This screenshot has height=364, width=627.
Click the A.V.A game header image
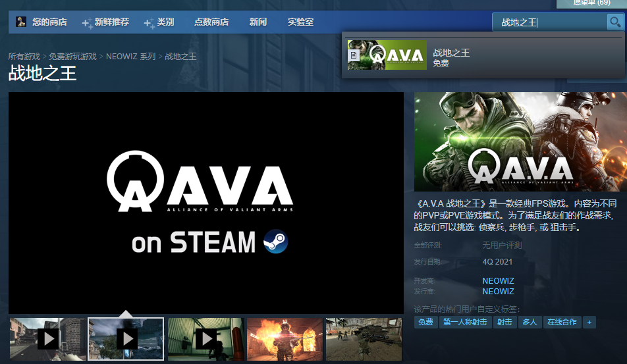(520, 142)
